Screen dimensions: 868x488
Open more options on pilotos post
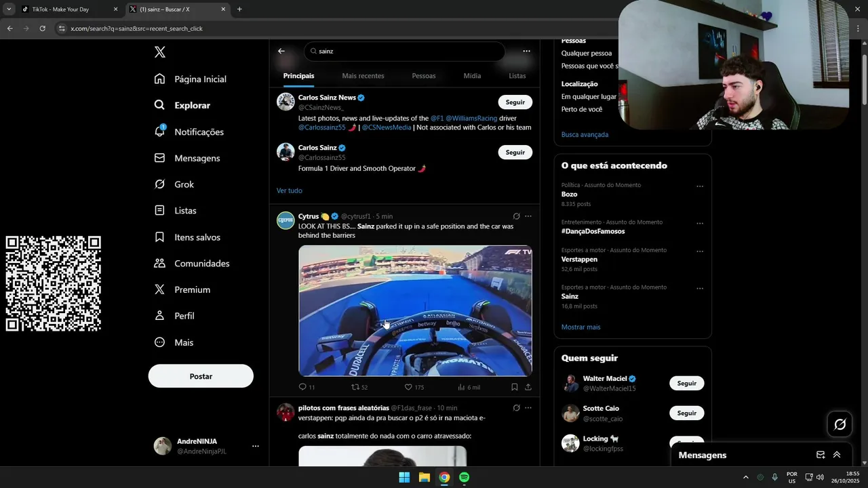click(x=528, y=408)
